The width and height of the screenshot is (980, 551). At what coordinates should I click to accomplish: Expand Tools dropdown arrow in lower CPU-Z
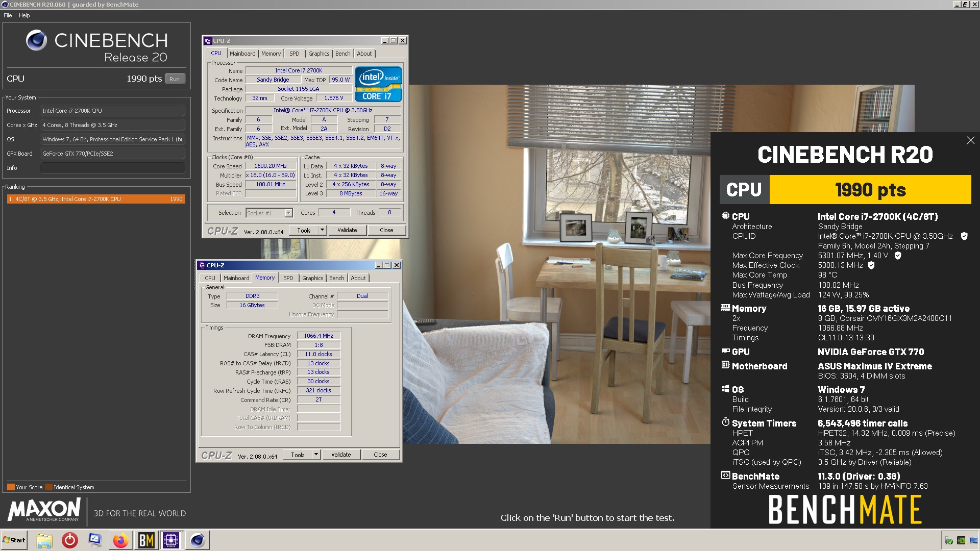coord(316,455)
